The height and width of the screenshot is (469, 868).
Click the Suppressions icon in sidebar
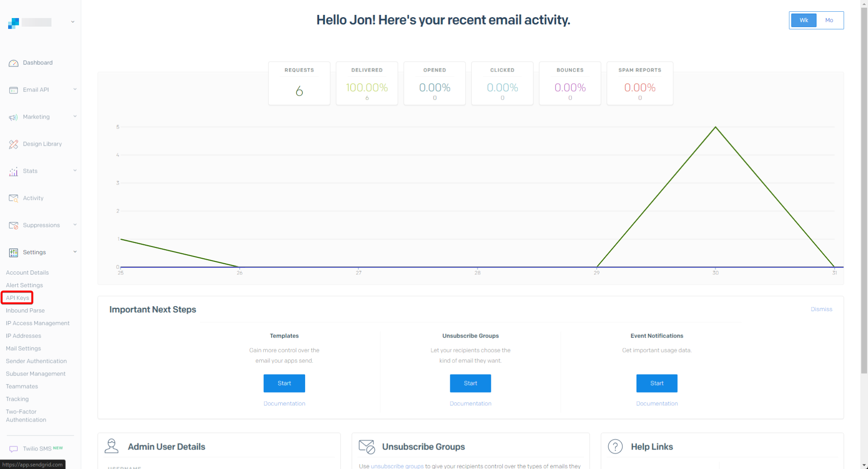pyautogui.click(x=14, y=225)
